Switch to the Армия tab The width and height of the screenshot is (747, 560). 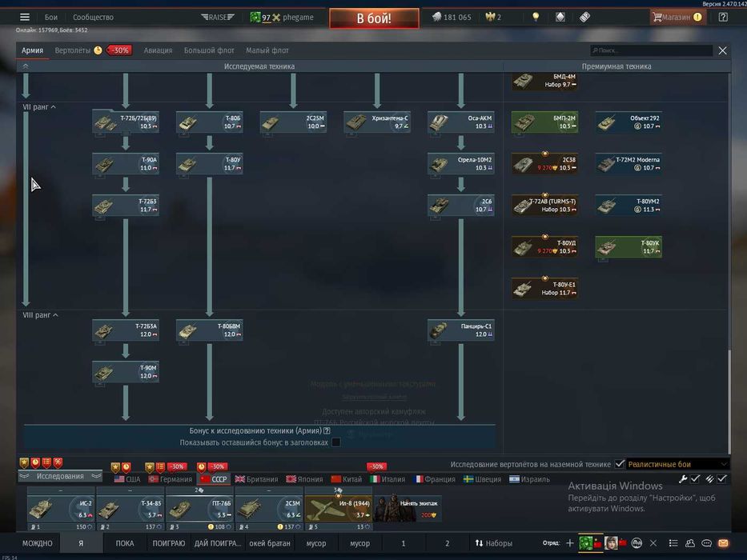tap(32, 50)
